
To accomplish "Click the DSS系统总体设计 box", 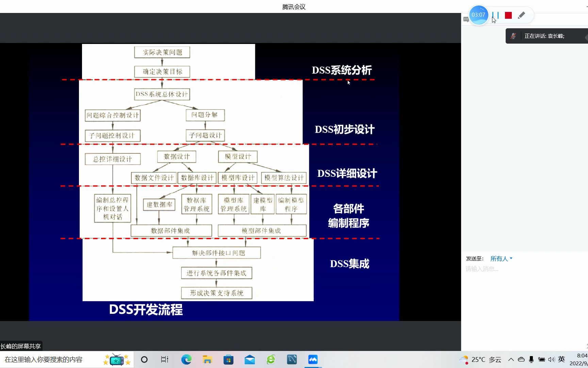I will [162, 94].
